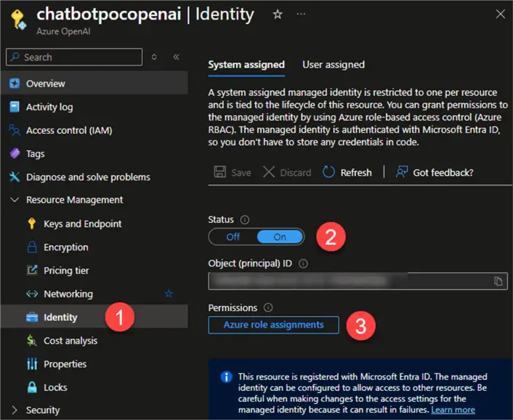The height and width of the screenshot is (420, 513).
Task: Click the sidebar Search field
Action: coord(74,57)
